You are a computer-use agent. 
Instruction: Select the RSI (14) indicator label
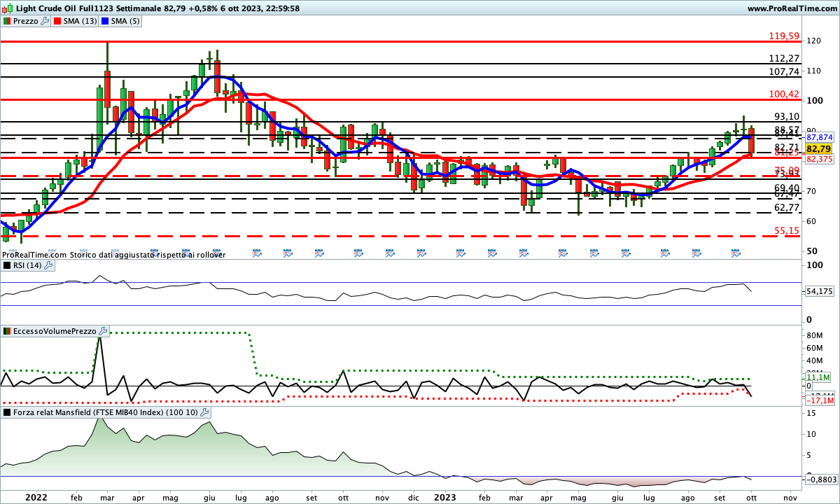point(27,265)
